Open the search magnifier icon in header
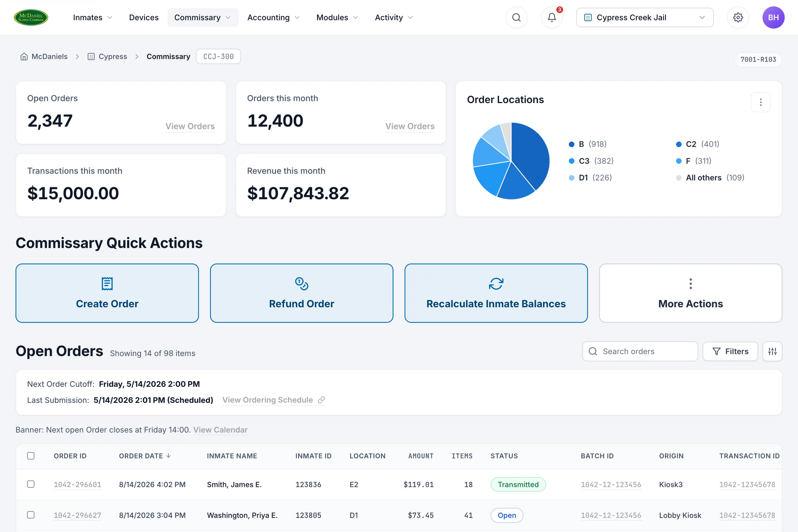This screenshot has width=798, height=532. tap(516, 17)
